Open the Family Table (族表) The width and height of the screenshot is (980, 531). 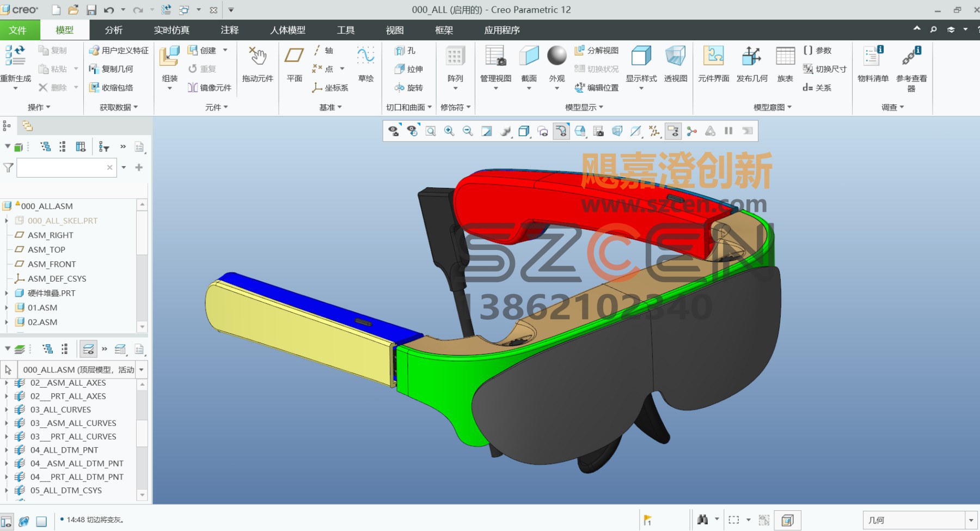pos(785,64)
